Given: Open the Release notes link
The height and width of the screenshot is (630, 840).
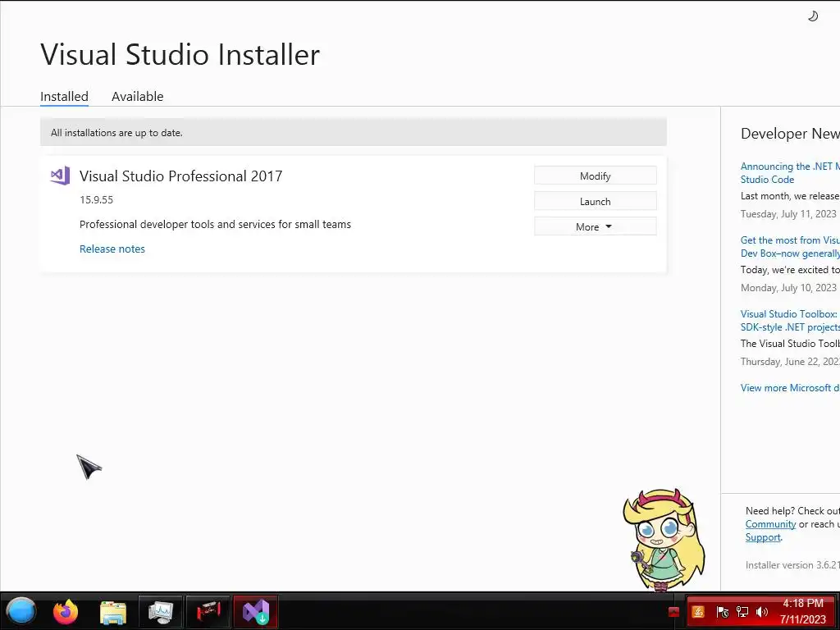Looking at the screenshot, I should (x=112, y=249).
